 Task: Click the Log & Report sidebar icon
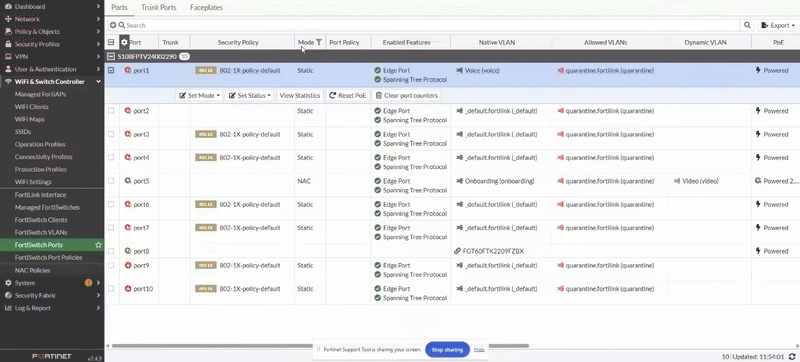click(x=8, y=308)
